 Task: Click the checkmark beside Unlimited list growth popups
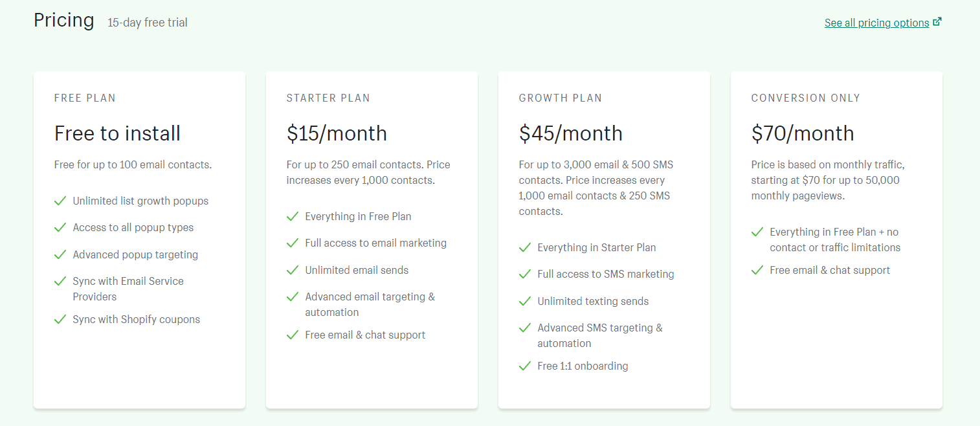click(x=60, y=200)
